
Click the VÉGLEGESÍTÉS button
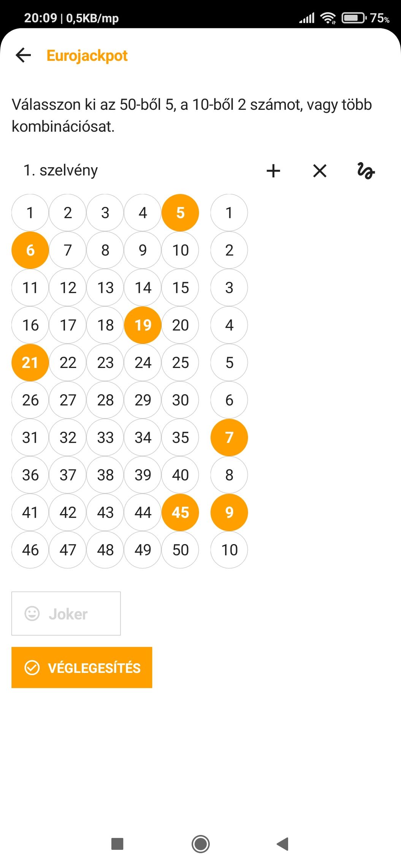click(x=82, y=668)
